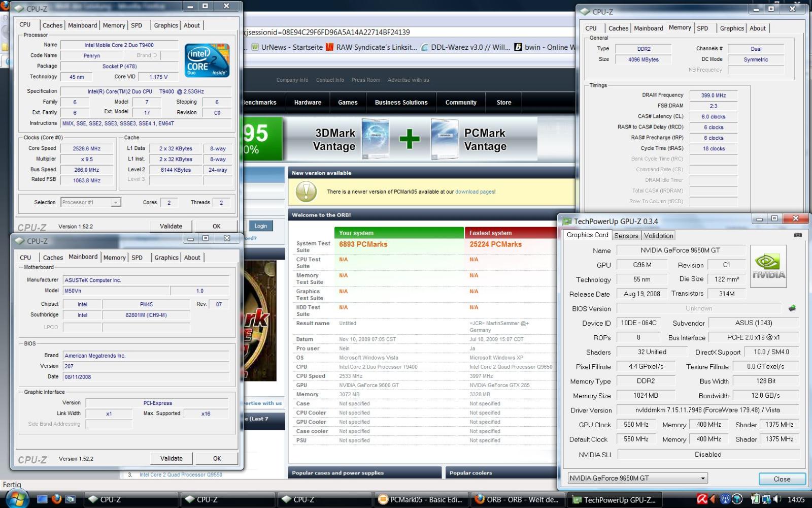
Task: Click the NVIDIA logo in GPU-Z
Action: (x=768, y=266)
